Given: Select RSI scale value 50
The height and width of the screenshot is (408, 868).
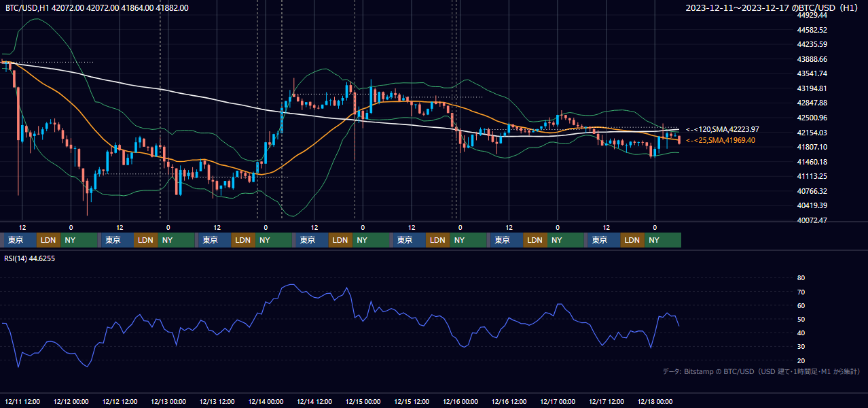Looking at the screenshot, I should click(x=801, y=319).
